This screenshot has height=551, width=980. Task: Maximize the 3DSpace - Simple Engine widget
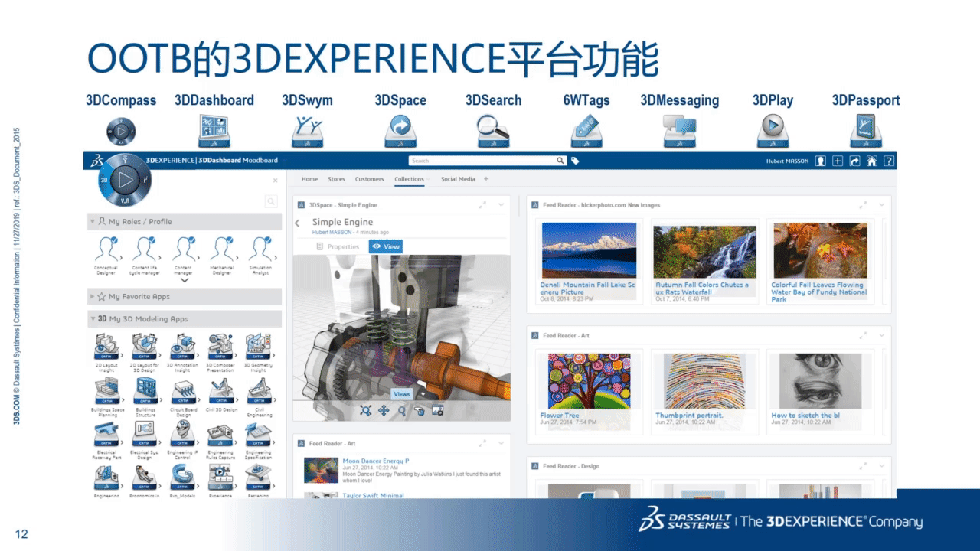tap(482, 205)
